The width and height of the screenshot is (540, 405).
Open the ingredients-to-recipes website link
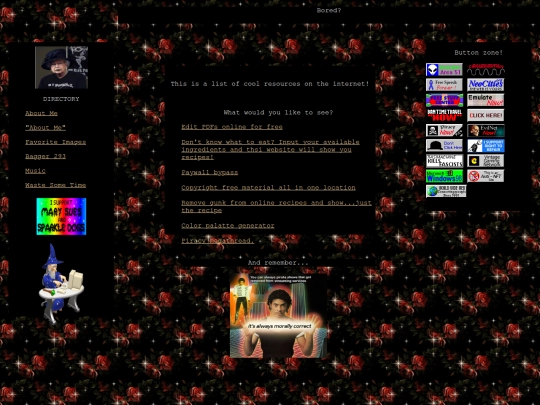click(270, 149)
